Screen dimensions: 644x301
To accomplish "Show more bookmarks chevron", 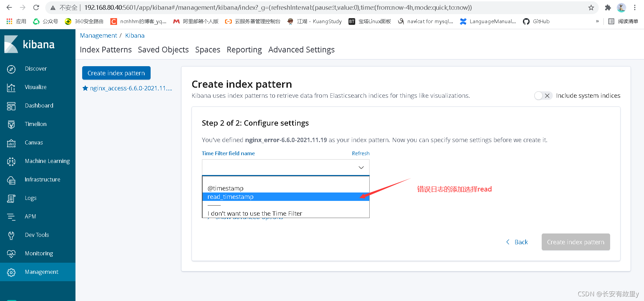I will (597, 21).
